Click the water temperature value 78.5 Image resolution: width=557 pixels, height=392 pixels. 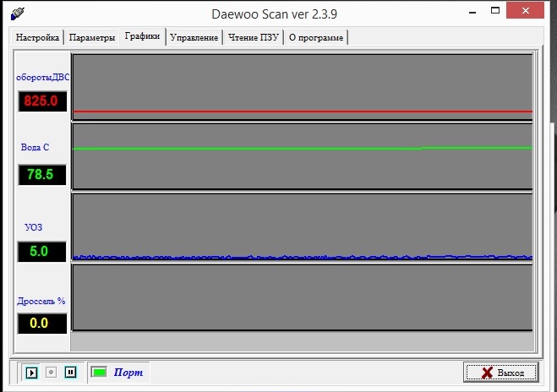41,175
